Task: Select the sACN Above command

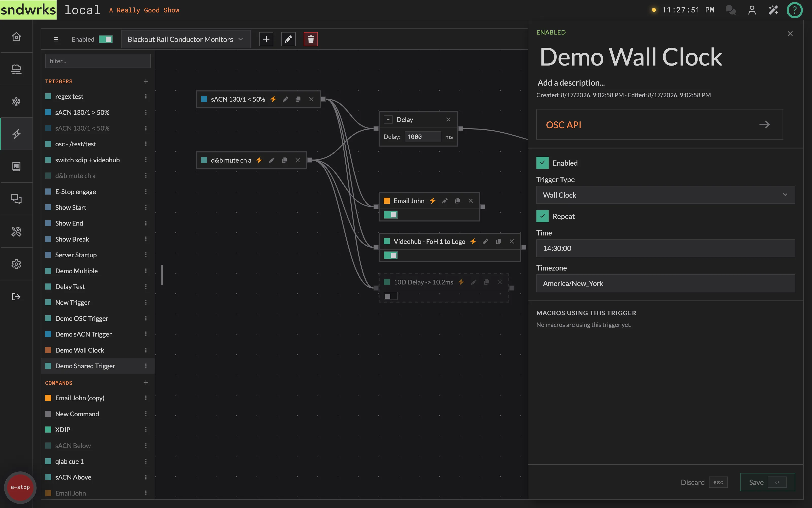Action: [98, 477]
